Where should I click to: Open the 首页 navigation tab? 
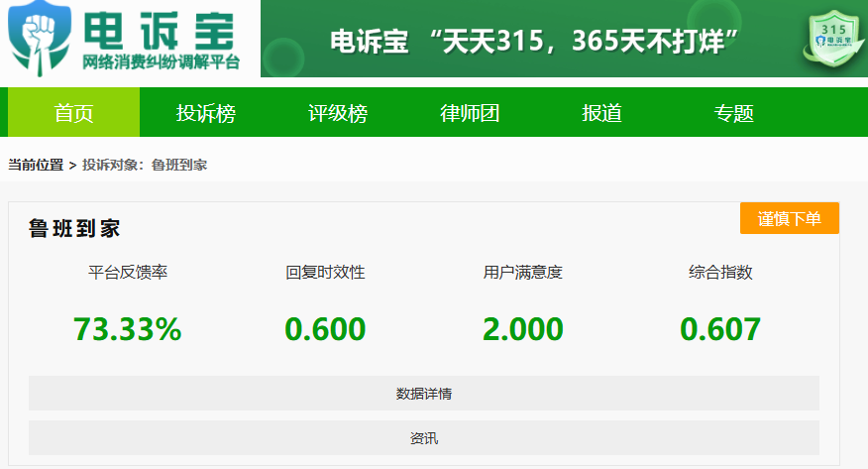click(73, 112)
